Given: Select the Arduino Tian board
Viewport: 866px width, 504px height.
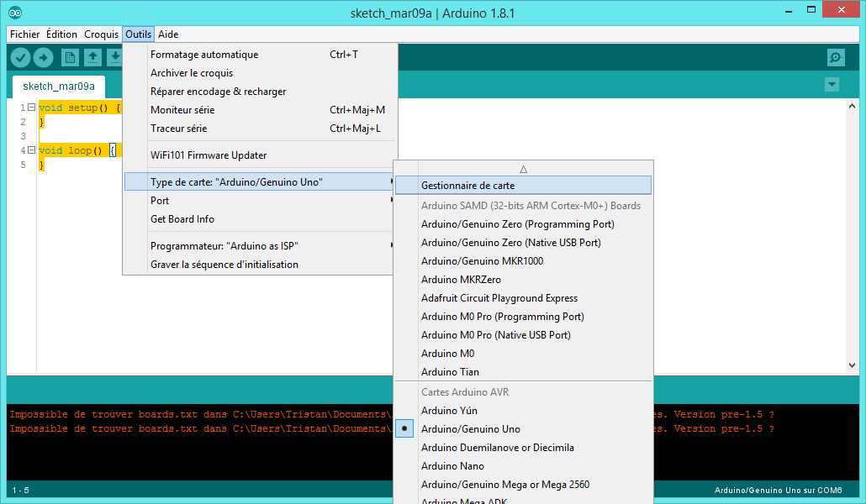Looking at the screenshot, I should pyautogui.click(x=523, y=371).
